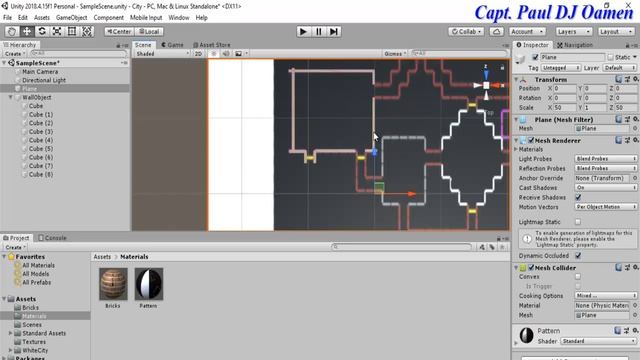This screenshot has width=640, height=360.
Task: Click search by label icon in Project
Action: coord(492,247)
